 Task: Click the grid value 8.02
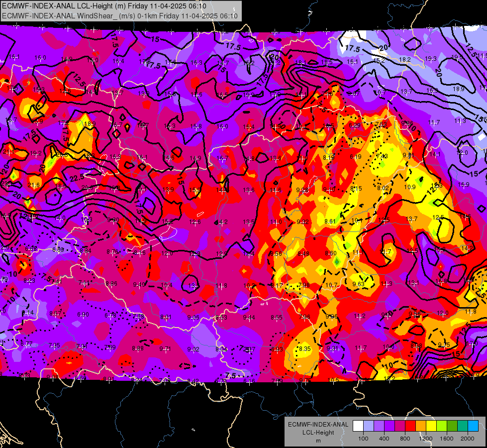pyautogui.click(x=383, y=188)
